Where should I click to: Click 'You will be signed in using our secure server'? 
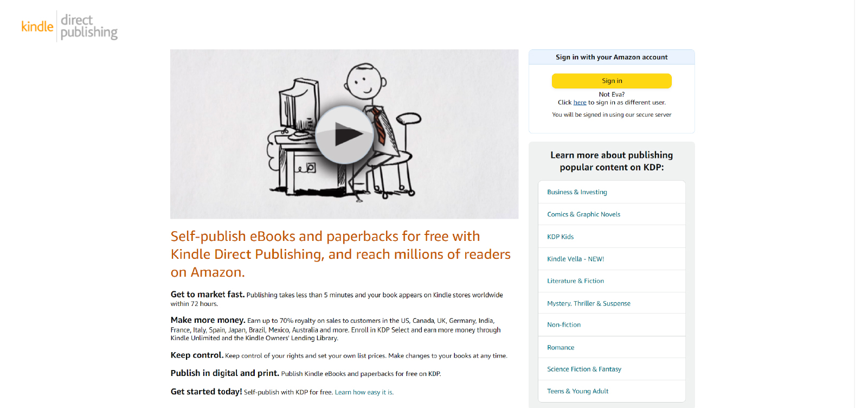[x=612, y=115]
